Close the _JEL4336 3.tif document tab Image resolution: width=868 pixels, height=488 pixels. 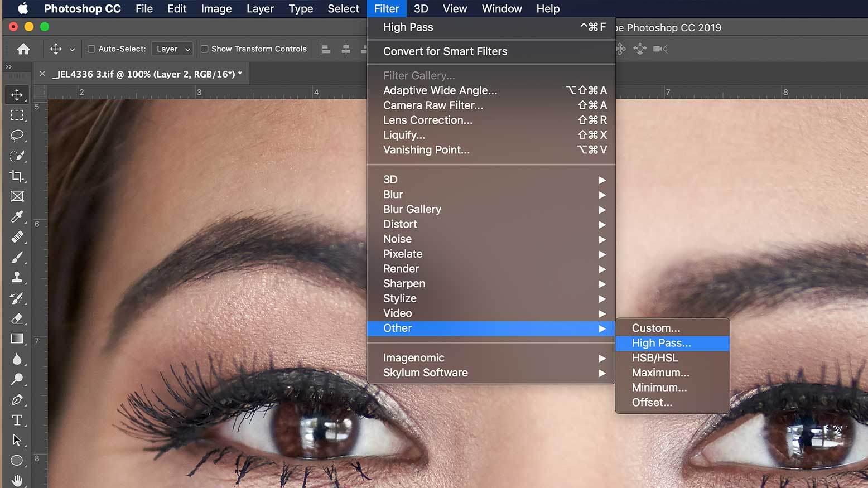(x=42, y=74)
